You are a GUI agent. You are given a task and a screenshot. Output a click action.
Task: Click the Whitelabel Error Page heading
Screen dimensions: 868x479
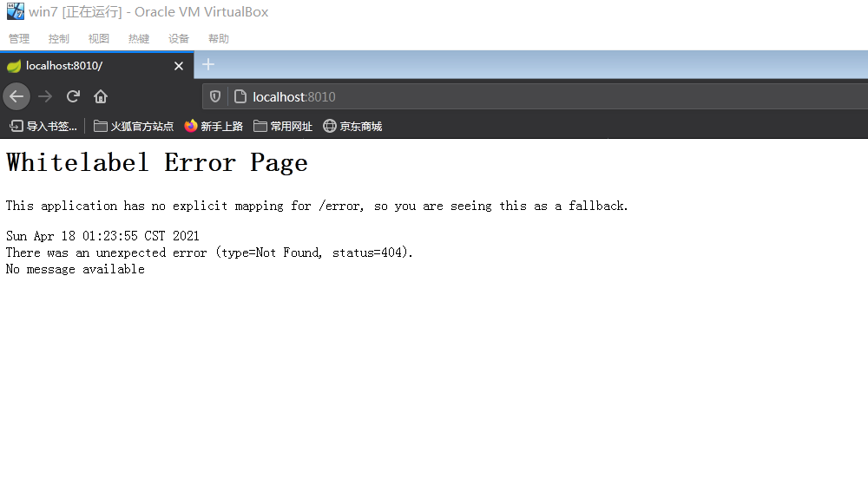pyautogui.click(x=156, y=162)
